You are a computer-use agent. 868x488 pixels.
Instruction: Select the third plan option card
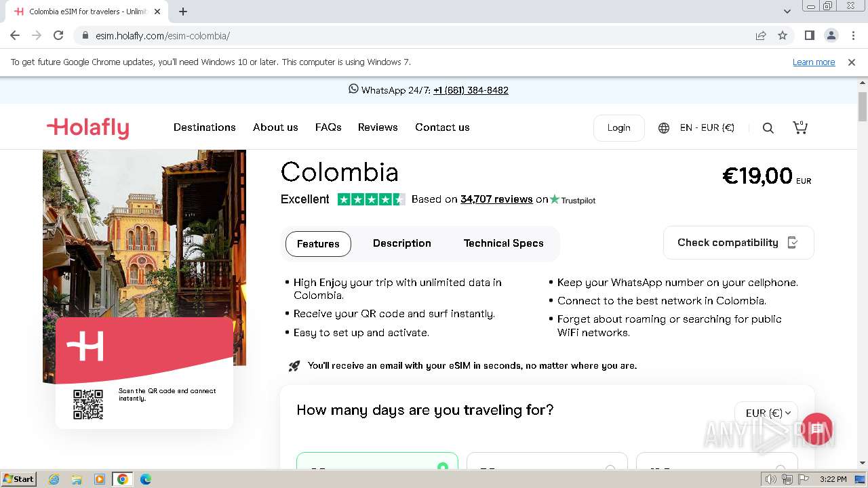pyautogui.click(x=717, y=461)
